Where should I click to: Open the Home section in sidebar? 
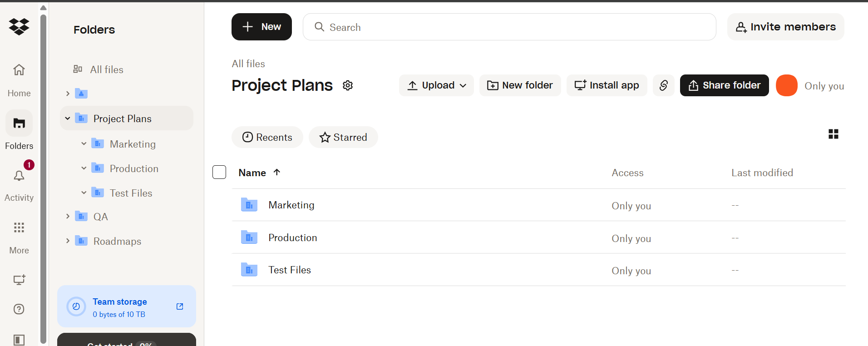click(19, 70)
